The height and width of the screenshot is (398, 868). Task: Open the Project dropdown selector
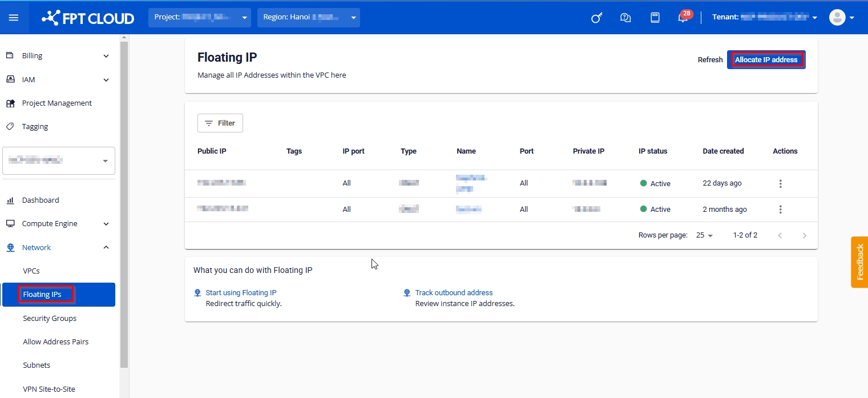(x=200, y=18)
